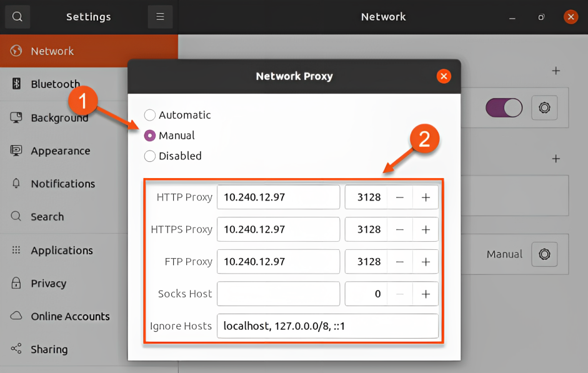Open the Network Proxy gear settings button
Viewport: 588px width, 373px height.
544,254
